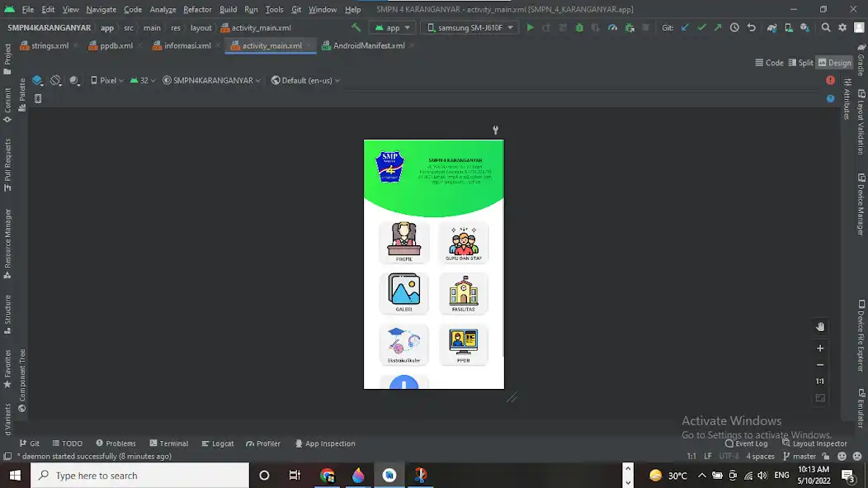
Task: Click the Search Everywhere magnifier icon
Action: click(826, 27)
